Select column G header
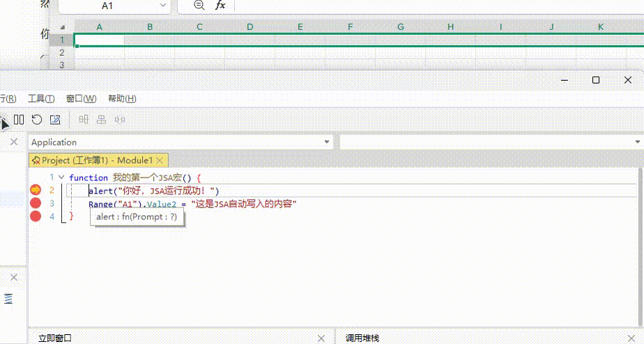Viewport: 644px width, 344px height. point(401,26)
